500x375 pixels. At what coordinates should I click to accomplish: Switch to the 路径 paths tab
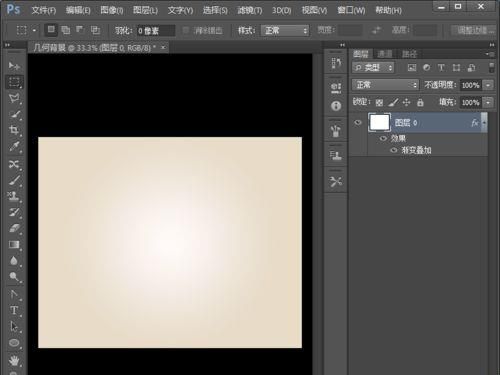(409, 54)
